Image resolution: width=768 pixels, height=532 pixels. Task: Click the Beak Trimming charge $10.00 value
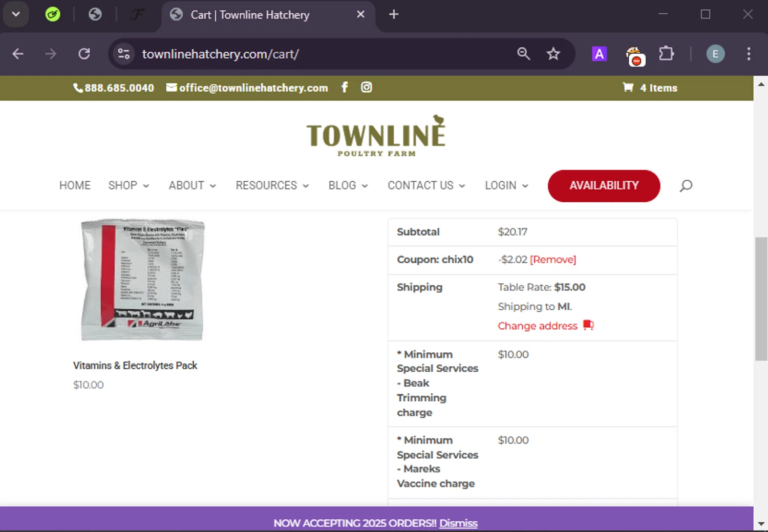pos(514,354)
